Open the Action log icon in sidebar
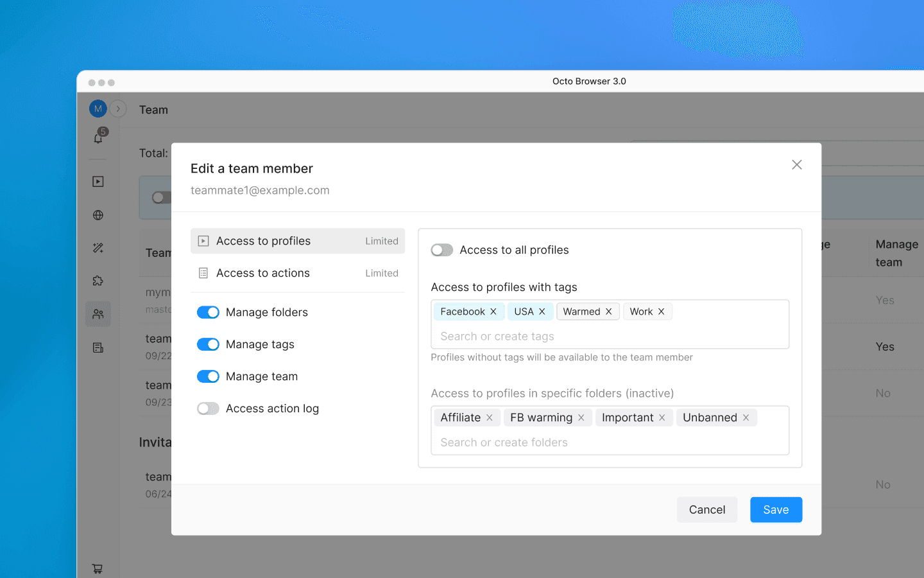Image resolution: width=924 pixels, height=578 pixels. click(98, 347)
